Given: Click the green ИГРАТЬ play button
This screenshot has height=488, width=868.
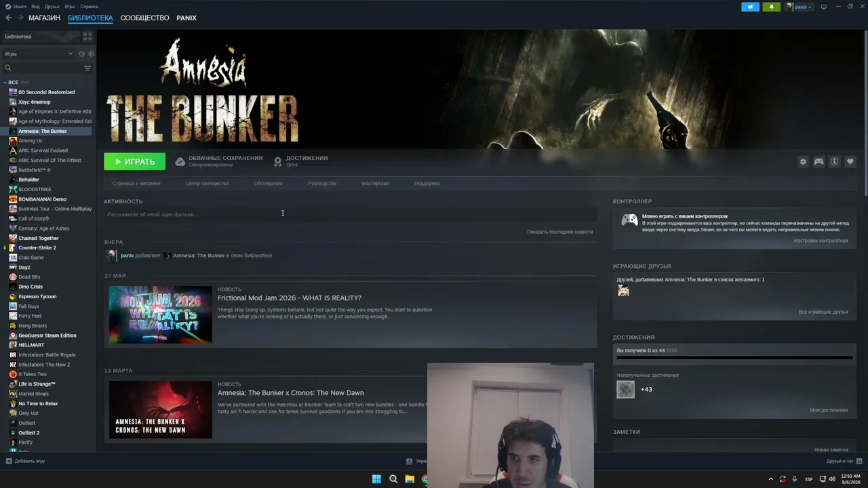Looking at the screenshot, I should pos(134,161).
